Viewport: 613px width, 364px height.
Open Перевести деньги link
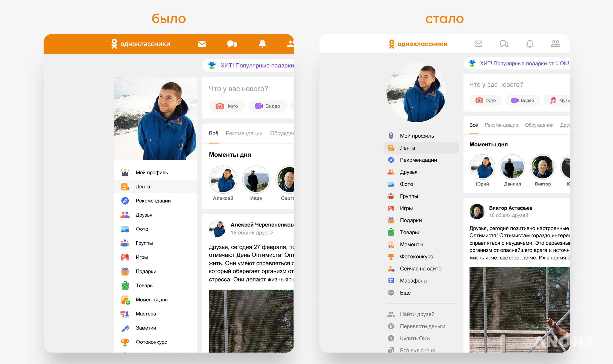[422, 326]
